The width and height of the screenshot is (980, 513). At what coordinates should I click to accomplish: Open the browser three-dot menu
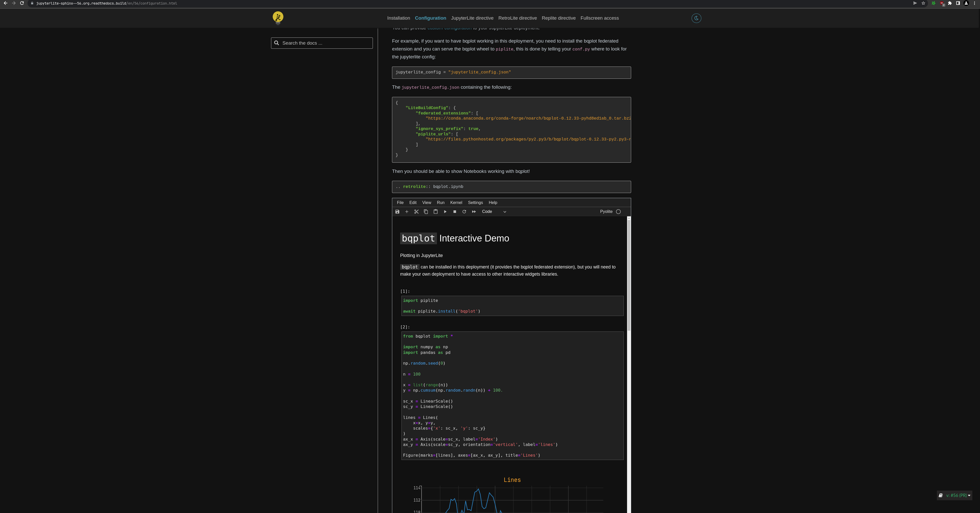tap(974, 3)
